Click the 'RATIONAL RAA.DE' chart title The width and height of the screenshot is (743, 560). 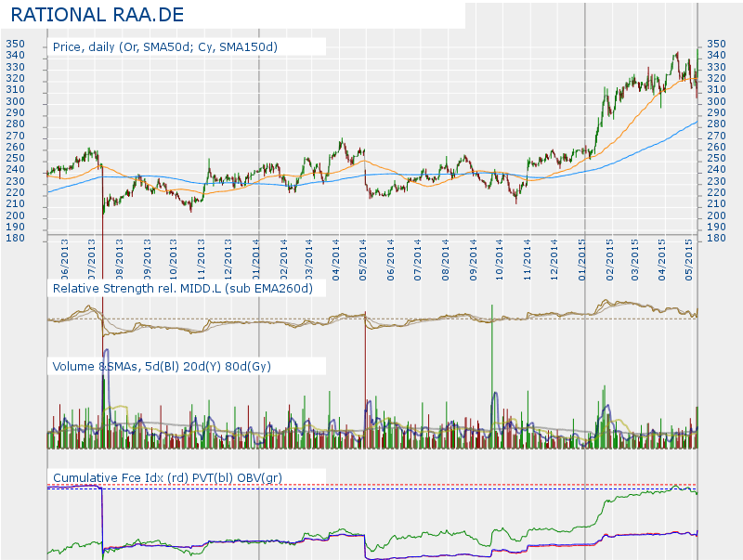(98, 15)
